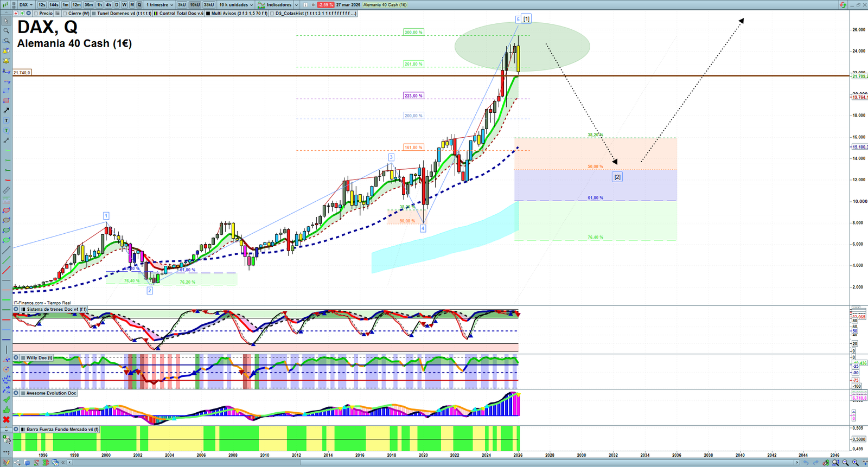Image resolution: width=868 pixels, height=467 pixels.
Task: Click the blue X icon near Precio
Action: coord(29,14)
